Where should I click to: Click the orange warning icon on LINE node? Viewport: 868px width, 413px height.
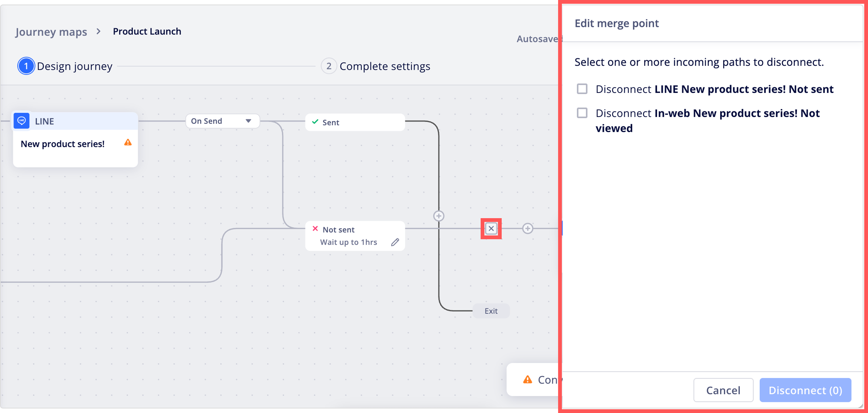[128, 143]
